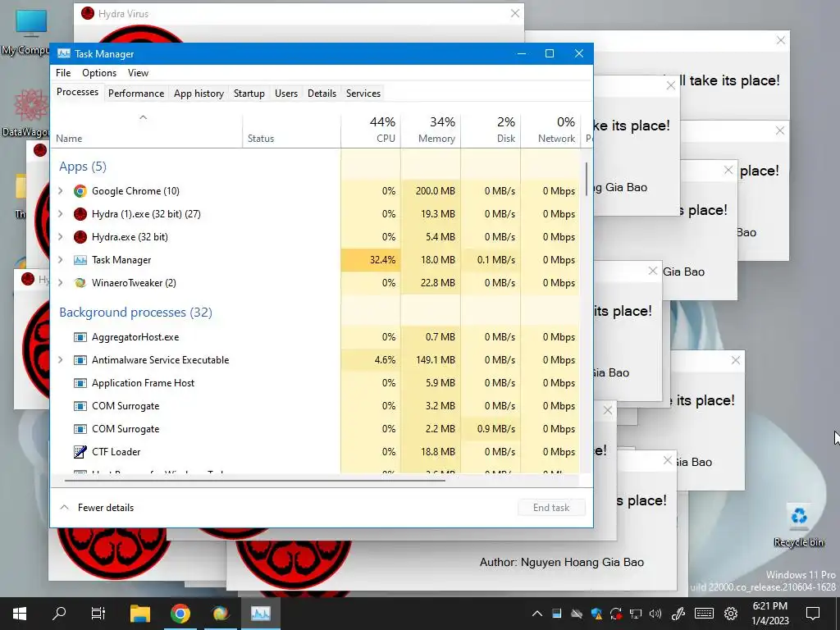Click the vertical scrollbar thumb in Task Manager

click(x=586, y=179)
